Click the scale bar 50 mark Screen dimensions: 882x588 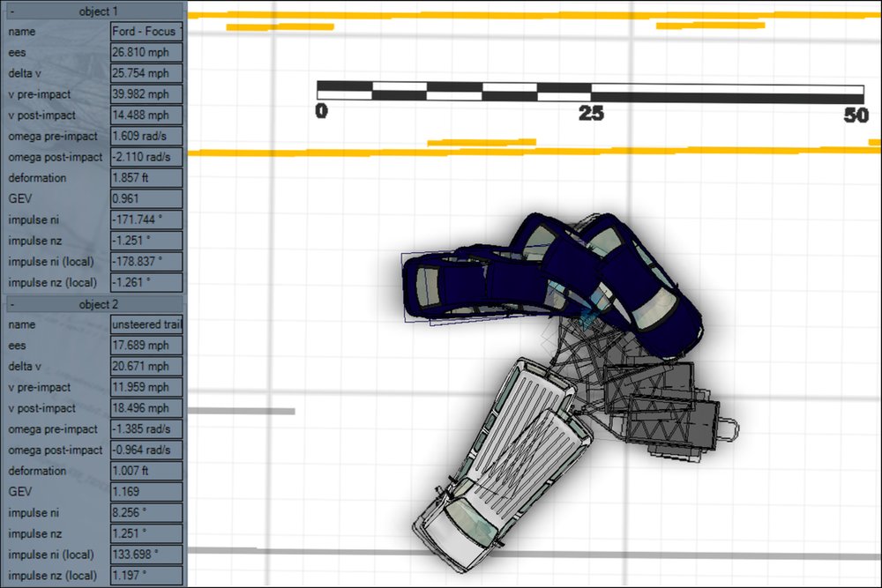pyautogui.click(x=856, y=115)
